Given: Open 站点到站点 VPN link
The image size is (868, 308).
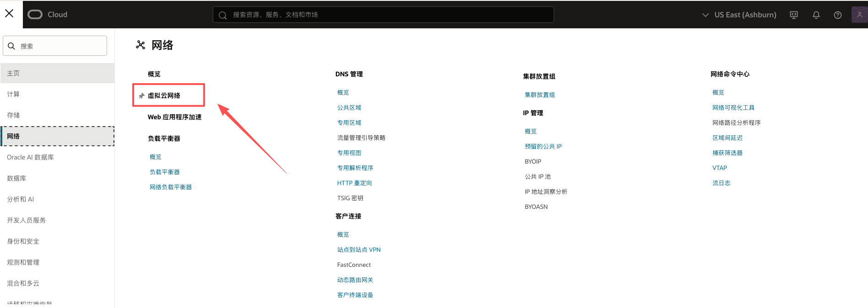Looking at the screenshot, I should 359,250.
